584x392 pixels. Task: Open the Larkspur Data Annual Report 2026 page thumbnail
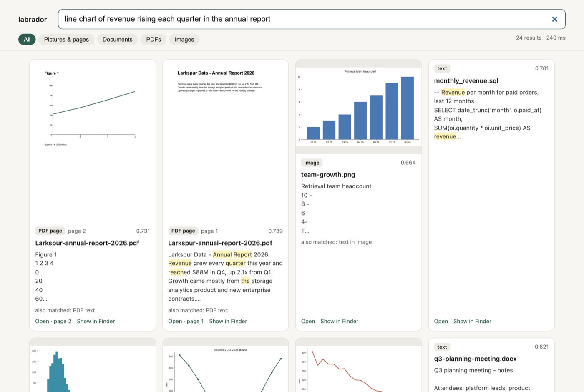[x=225, y=141]
